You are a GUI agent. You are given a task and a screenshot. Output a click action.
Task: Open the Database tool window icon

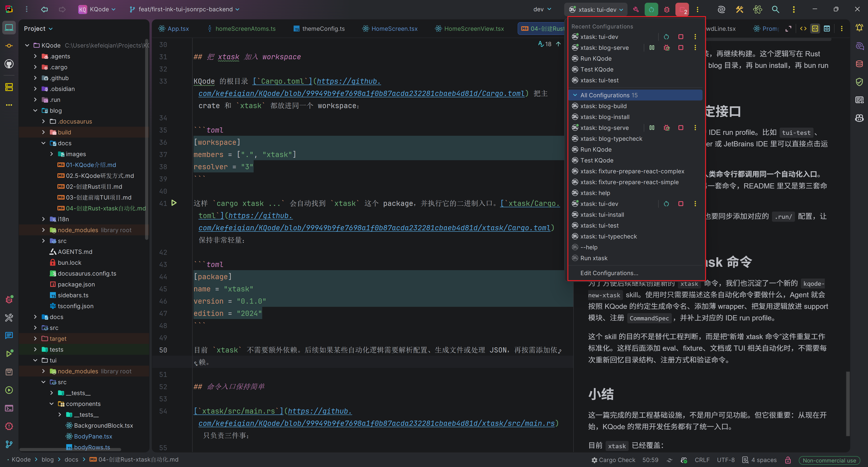click(x=859, y=64)
